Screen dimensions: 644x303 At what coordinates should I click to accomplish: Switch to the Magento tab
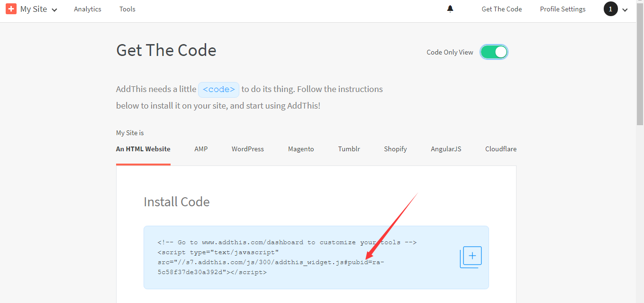tap(301, 149)
